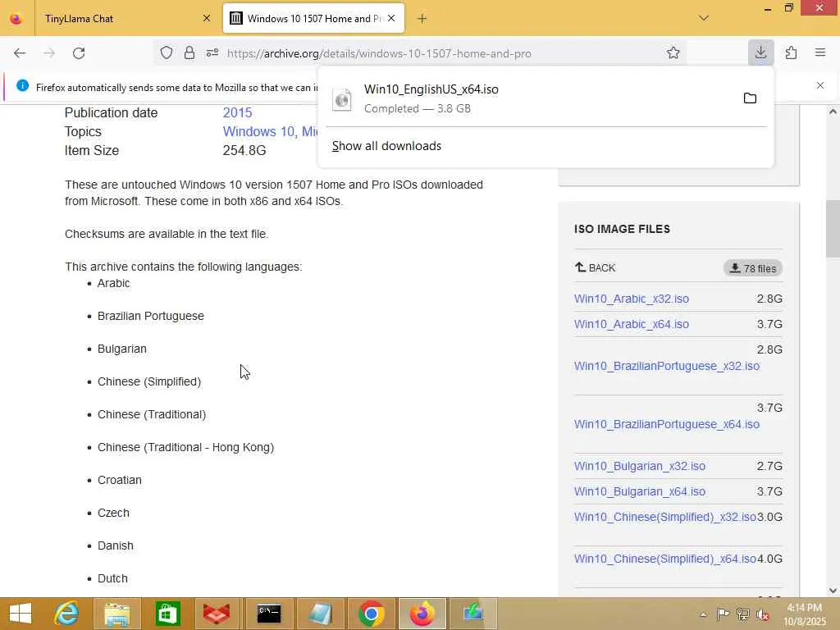
Task: Download Win10_Arabic_x64.iso
Action: pos(632,324)
